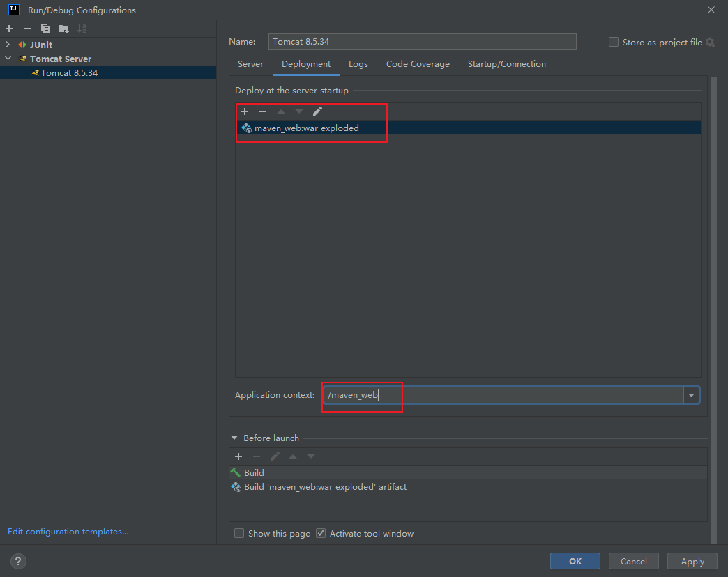728x577 pixels.
Task: Expand the JUnit tree node
Action: coord(8,45)
